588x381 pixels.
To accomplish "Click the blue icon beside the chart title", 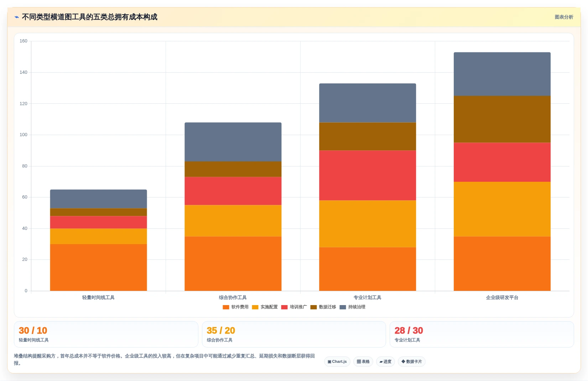I will pyautogui.click(x=16, y=17).
